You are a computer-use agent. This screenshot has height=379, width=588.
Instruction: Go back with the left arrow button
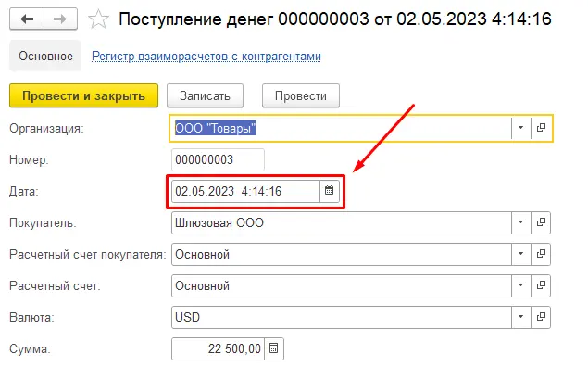coord(27,19)
